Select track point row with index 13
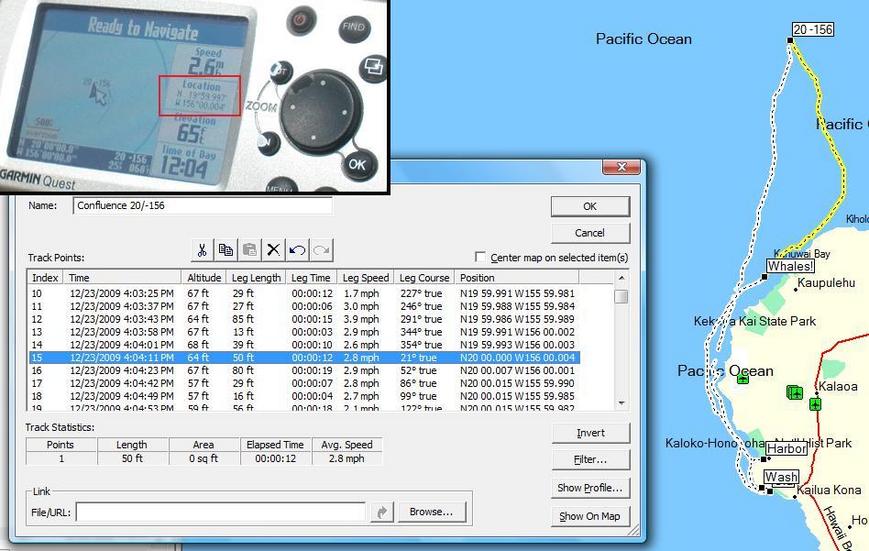Image resolution: width=869 pixels, height=551 pixels. coord(304,332)
